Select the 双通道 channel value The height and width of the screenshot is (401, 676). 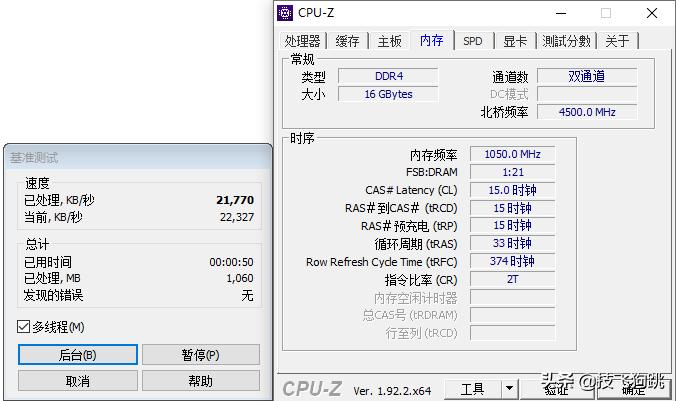587,76
